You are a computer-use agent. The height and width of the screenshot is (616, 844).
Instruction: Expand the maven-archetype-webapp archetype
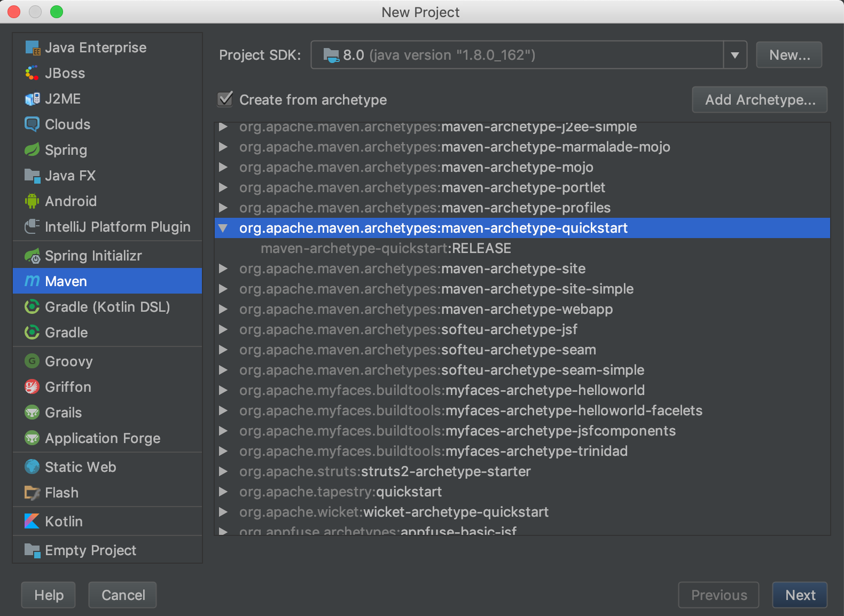pos(223,310)
